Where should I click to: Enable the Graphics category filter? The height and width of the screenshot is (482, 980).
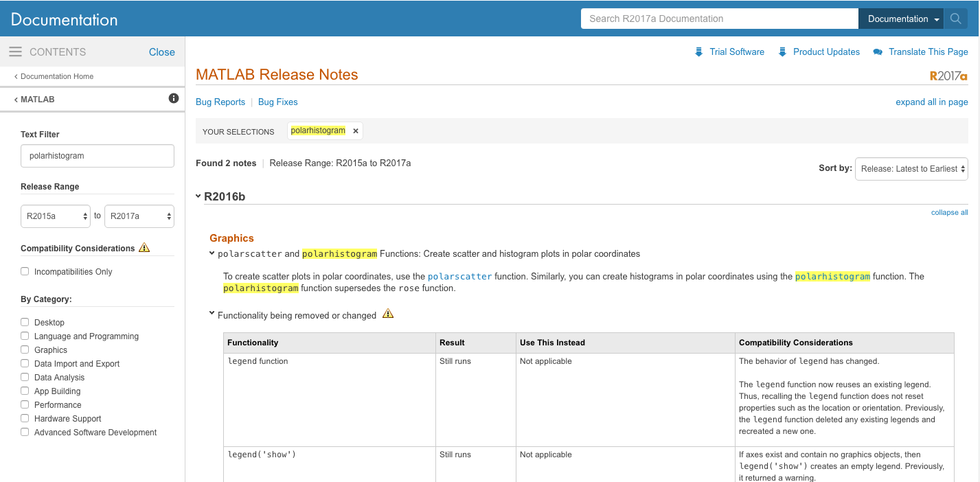[25, 349]
